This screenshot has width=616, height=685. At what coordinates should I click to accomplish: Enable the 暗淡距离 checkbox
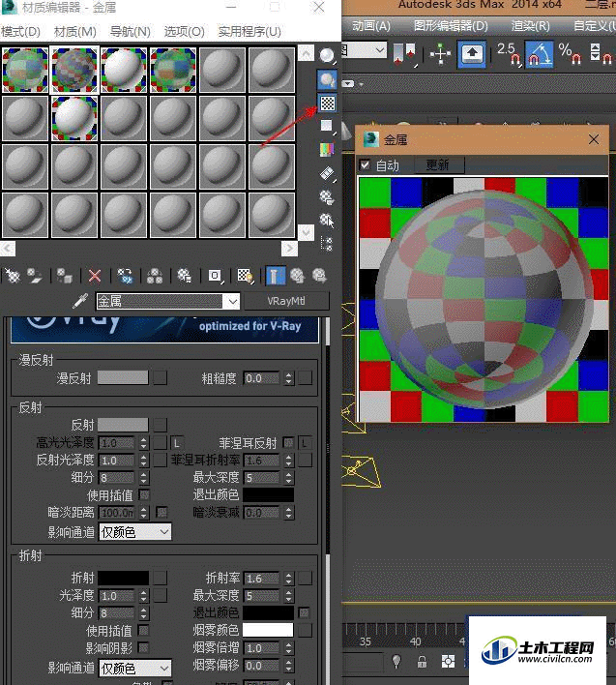[161, 512]
